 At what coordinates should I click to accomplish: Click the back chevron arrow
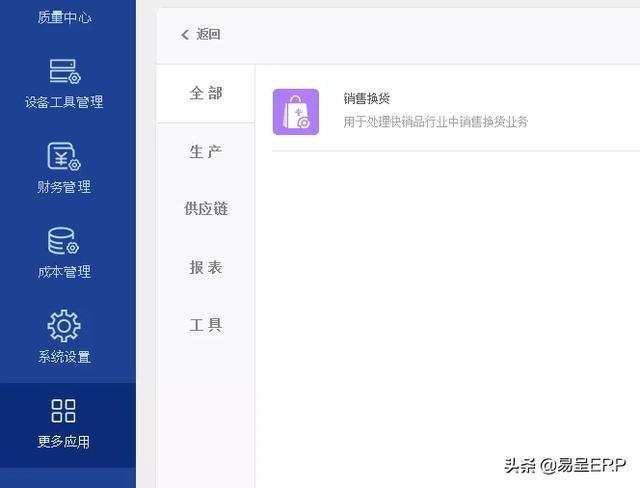[x=185, y=35]
